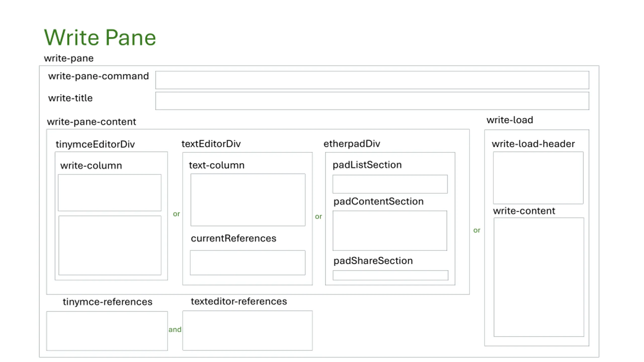The height and width of the screenshot is (362, 644).
Task: Click the tall empty box under write-content
Action: pos(539,277)
